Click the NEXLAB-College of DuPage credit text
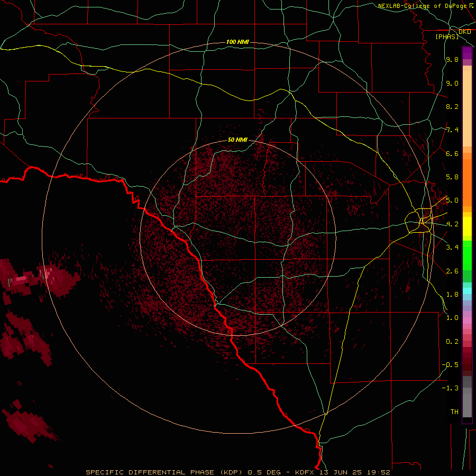 point(423,6)
